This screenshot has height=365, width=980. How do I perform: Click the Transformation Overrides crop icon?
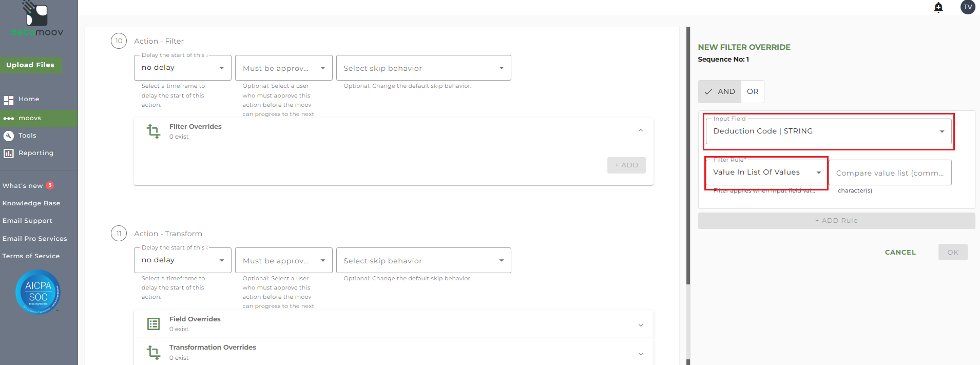(x=153, y=352)
